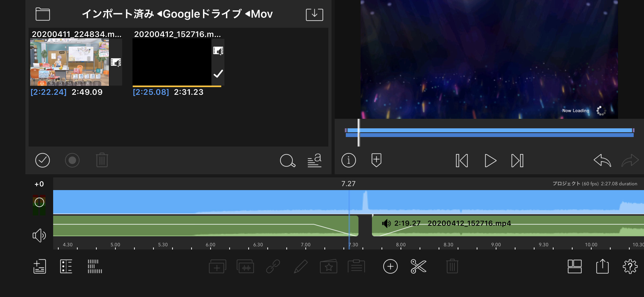644x297 pixels.
Task: Go back to インポート済み folder
Action: [x=118, y=14]
